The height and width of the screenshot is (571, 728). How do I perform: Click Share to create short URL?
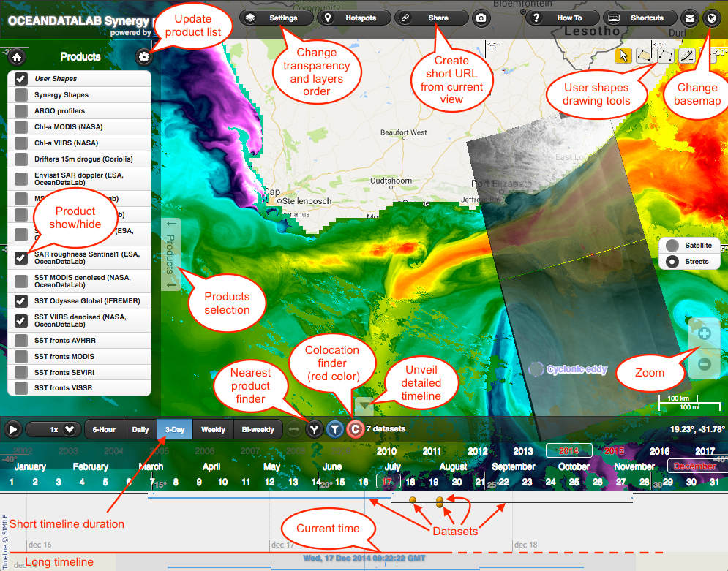(x=432, y=18)
